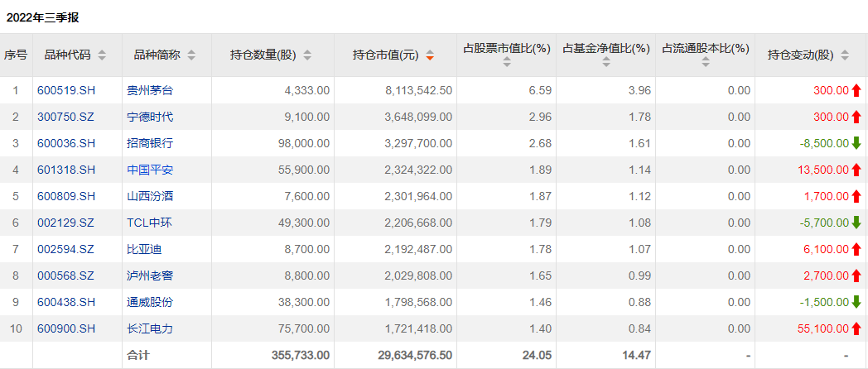This screenshot has width=868, height=369.
Task: Click red up arrow in 山西汾酒 row
Action: [x=856, y=196]
